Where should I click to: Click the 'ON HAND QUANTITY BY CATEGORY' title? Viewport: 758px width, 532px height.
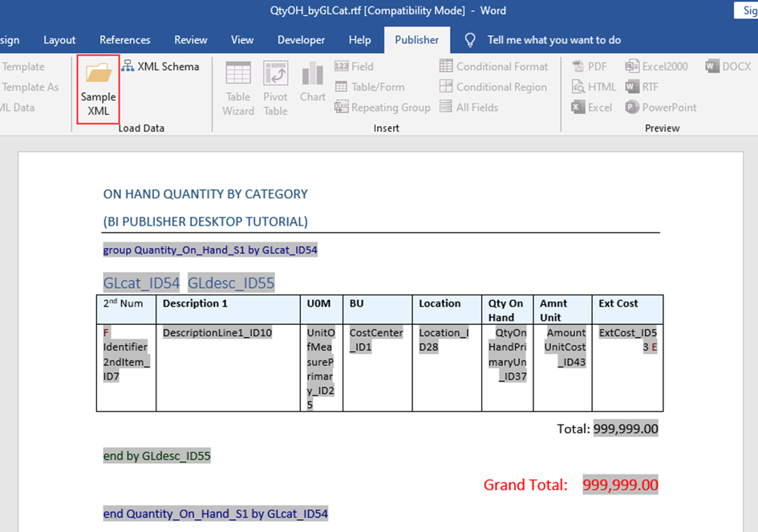point(205,194)
